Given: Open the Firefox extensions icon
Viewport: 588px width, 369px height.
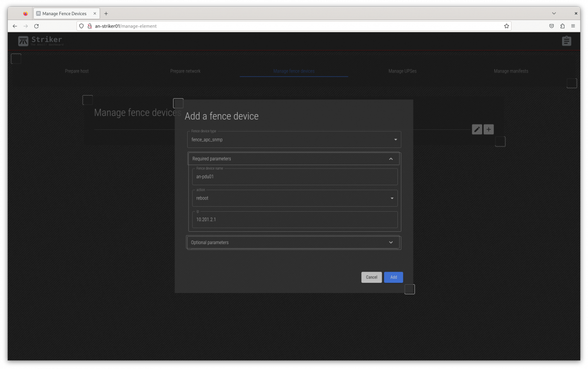Looking at the screenshot, I should [562, 26].
